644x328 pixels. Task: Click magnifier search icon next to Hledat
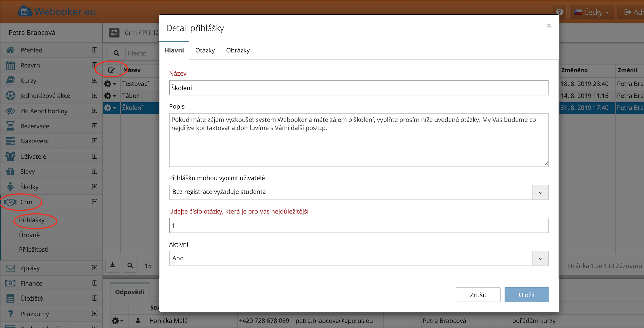click(116, 53)
